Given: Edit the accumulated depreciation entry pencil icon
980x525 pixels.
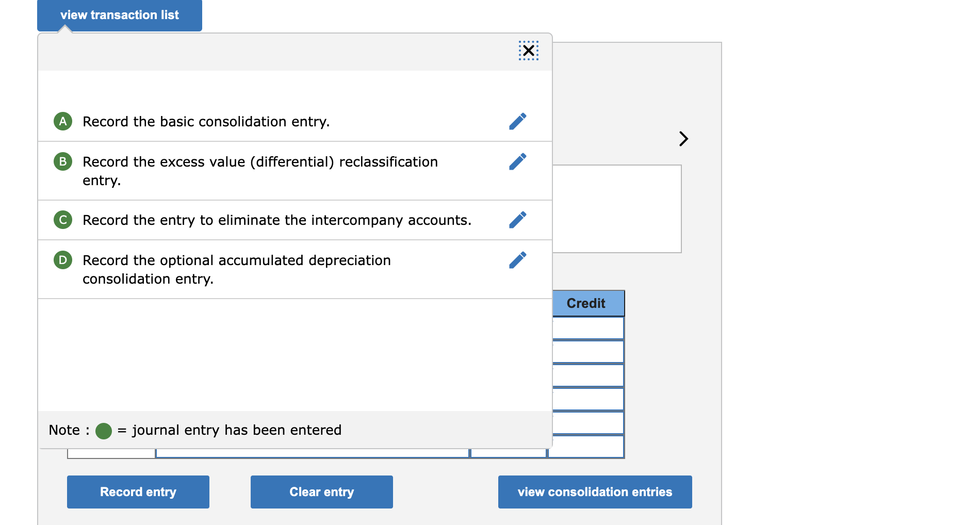Looking at the screenshot, I should click(518, 259).
